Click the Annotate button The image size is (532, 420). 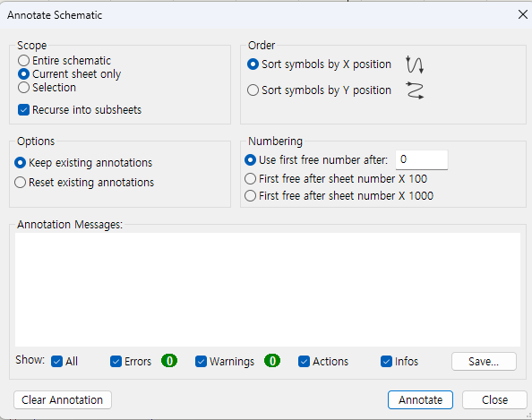point(420,400)
